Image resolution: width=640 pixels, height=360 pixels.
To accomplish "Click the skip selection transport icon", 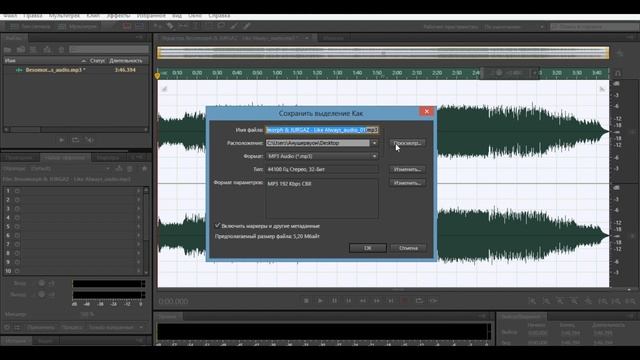I will pos(433,301).
